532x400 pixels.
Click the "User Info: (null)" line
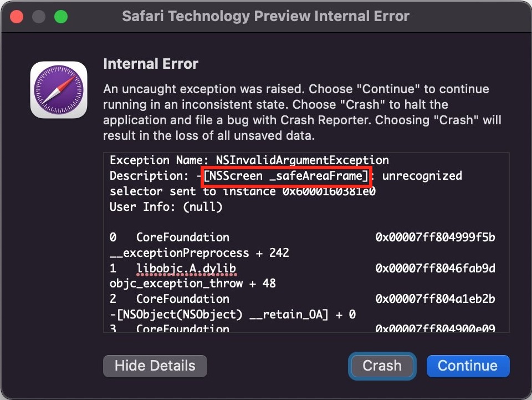click(166, 207)
